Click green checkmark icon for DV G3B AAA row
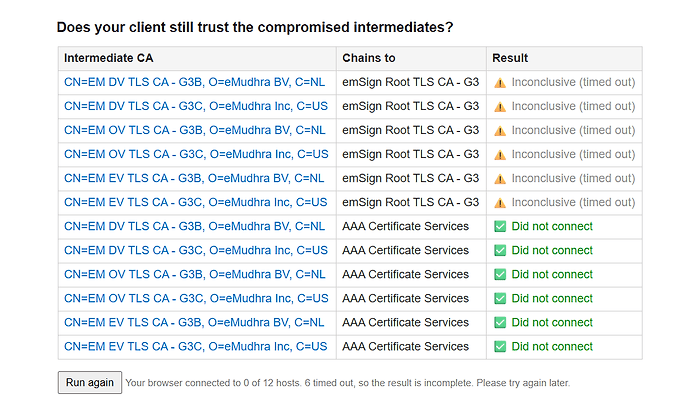 tap(500, 227)
